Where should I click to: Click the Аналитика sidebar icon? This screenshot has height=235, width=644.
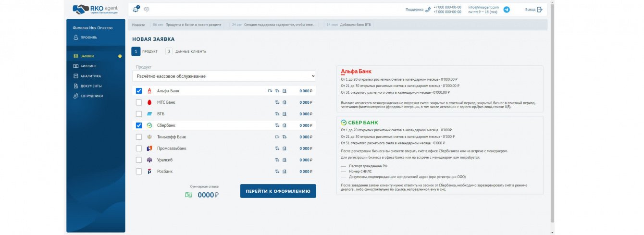76,76
